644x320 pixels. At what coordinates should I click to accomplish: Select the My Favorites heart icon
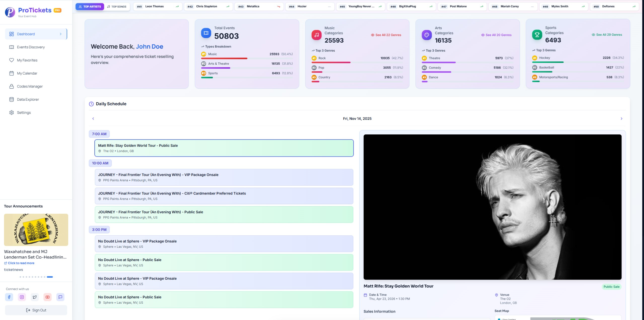pyautogui.click(x=11, y=60)
